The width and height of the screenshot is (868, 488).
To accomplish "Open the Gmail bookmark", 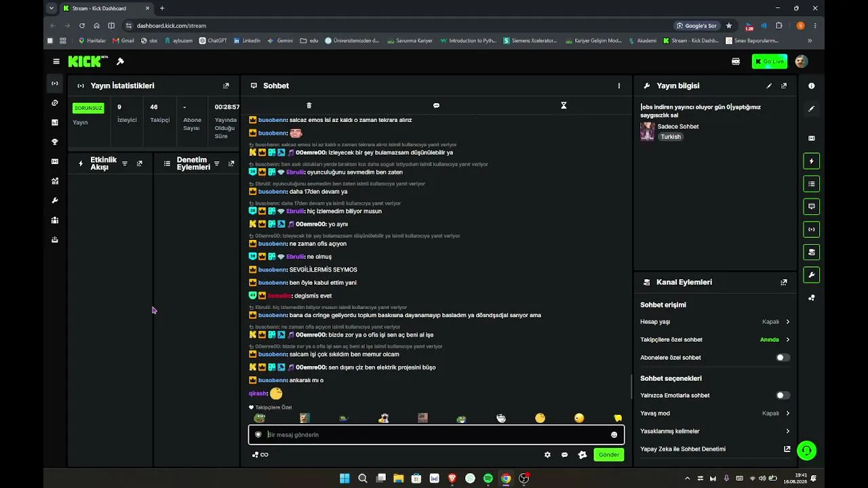I will 123,41.
